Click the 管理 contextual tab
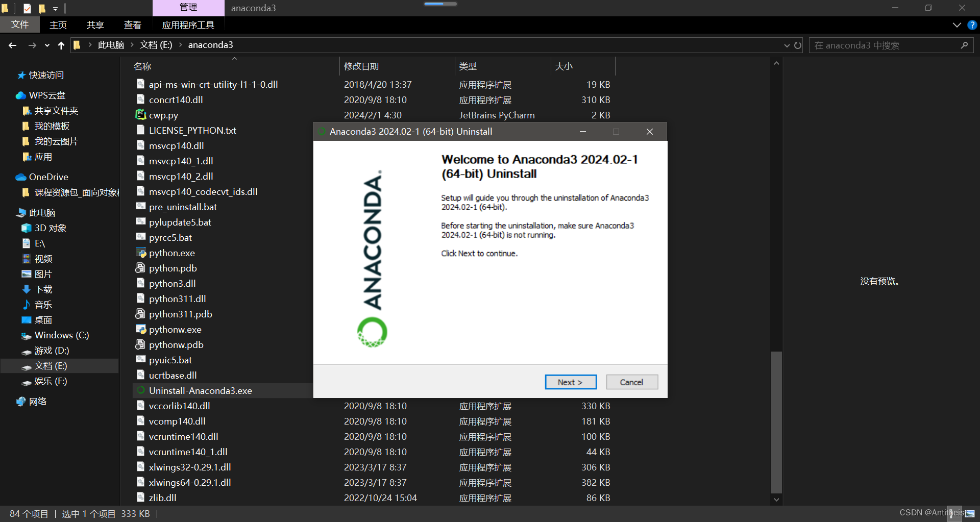The image size is (980, 522). tap(188, 8)
